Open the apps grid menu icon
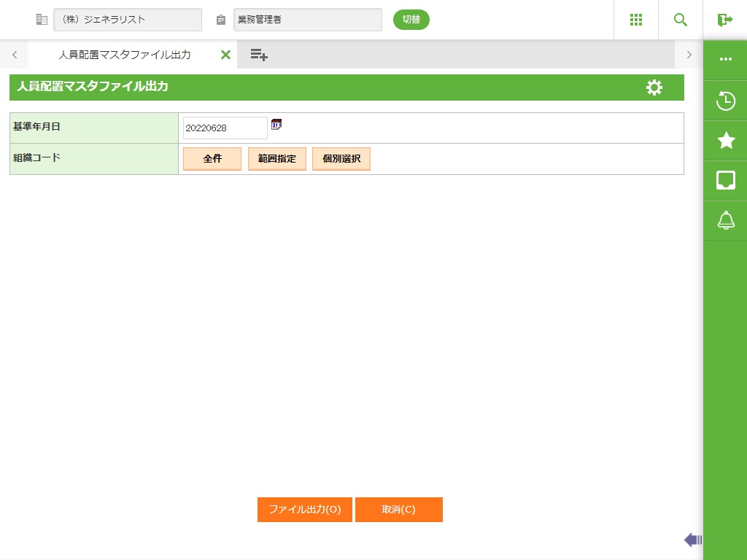Screen dimensions: 747x560 636,20
